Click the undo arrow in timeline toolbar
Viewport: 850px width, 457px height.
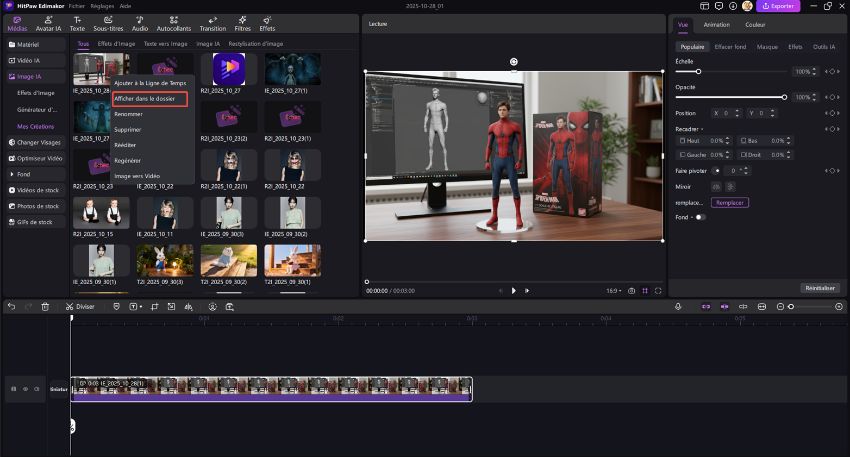[x=12, y=306]
